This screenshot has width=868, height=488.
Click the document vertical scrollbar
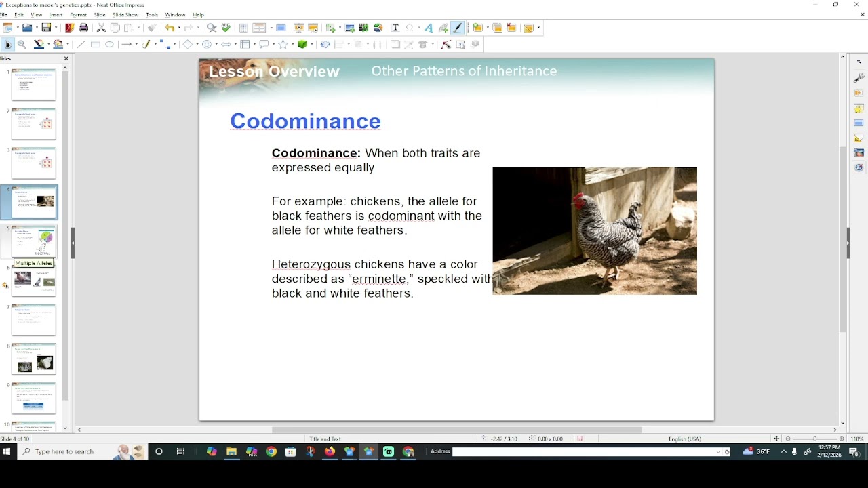843,240
